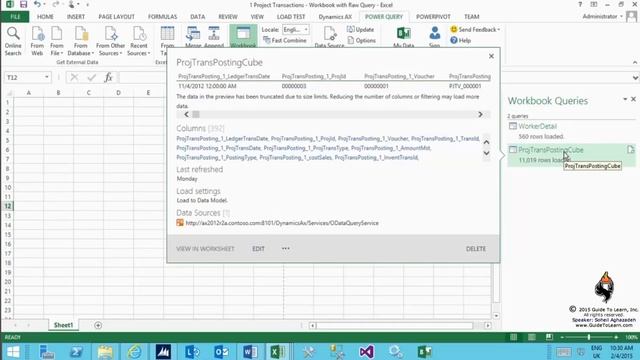Screen dimensions: 640x360
Task: Click the zoom out minus button
Action: click(562, 337)
